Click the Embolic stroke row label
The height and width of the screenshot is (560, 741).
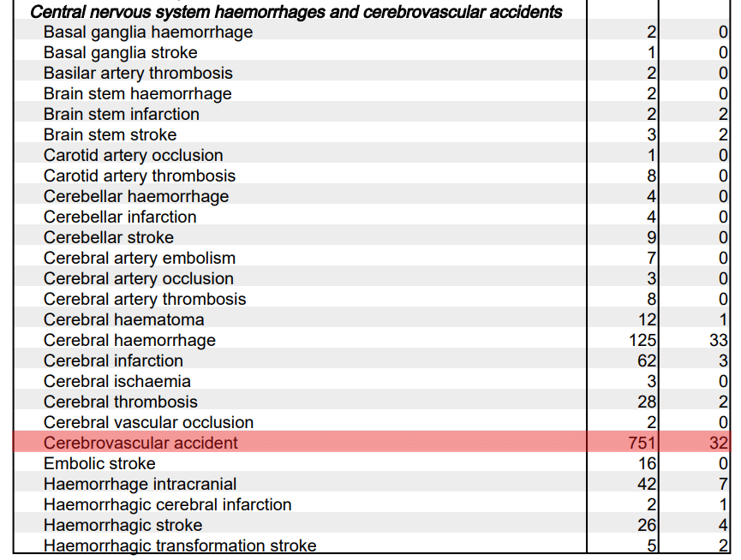pyautogui.click(x=99, y=464)
